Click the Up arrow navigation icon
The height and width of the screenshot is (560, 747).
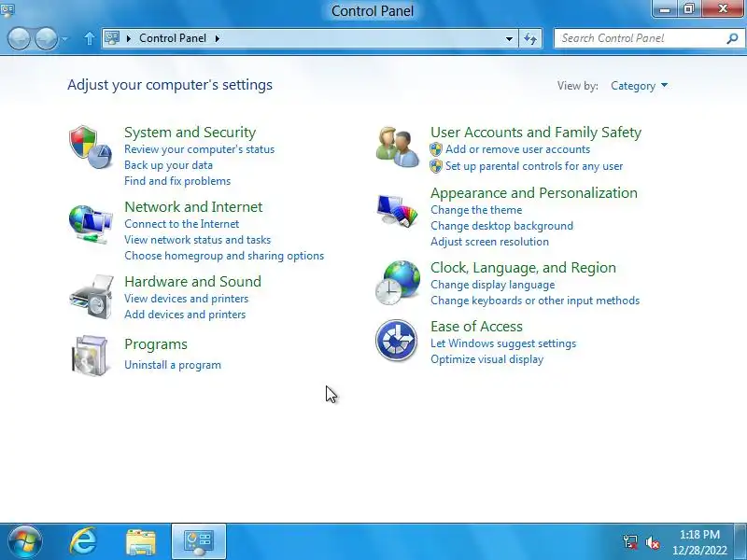tap(89, 38)
